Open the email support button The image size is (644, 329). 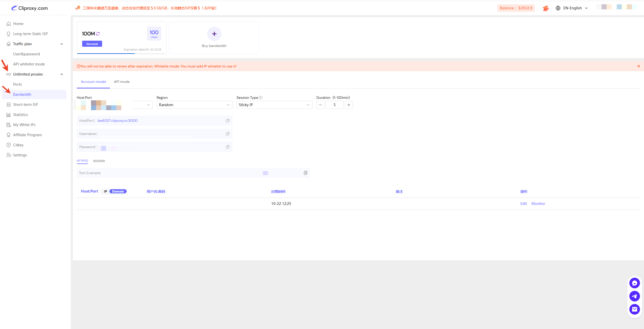[634, 309]
